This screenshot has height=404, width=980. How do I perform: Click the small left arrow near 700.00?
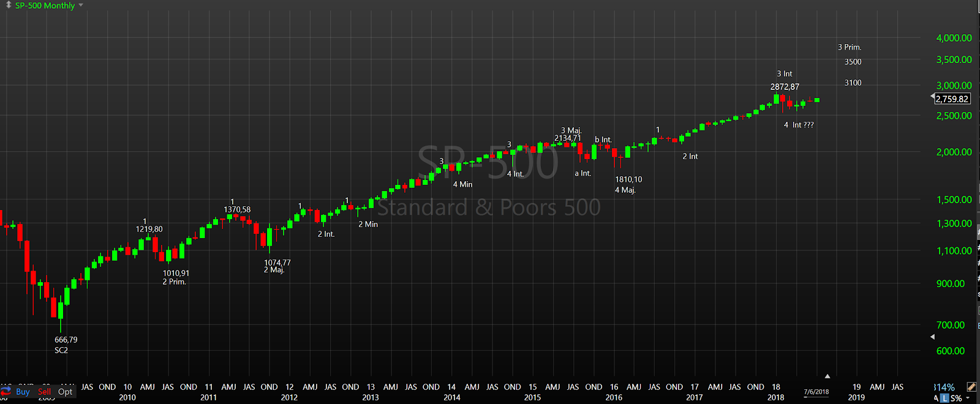point(933,337)
